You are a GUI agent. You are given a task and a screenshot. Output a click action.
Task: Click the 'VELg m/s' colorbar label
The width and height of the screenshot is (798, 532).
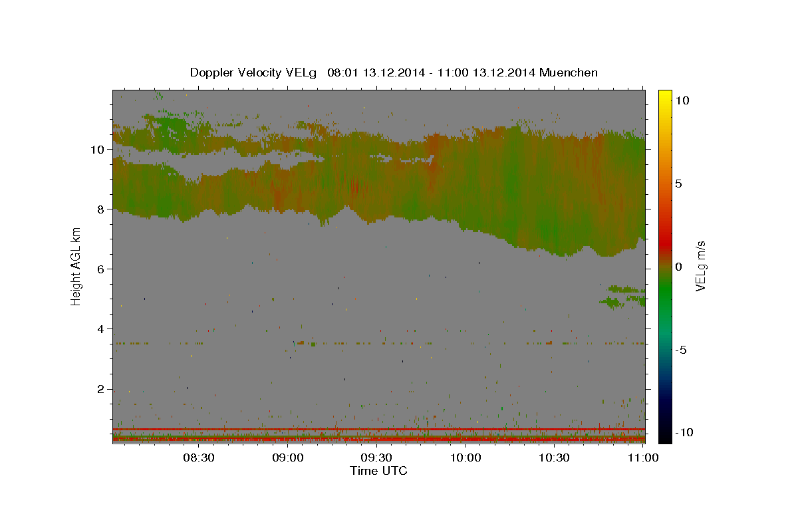700,265
